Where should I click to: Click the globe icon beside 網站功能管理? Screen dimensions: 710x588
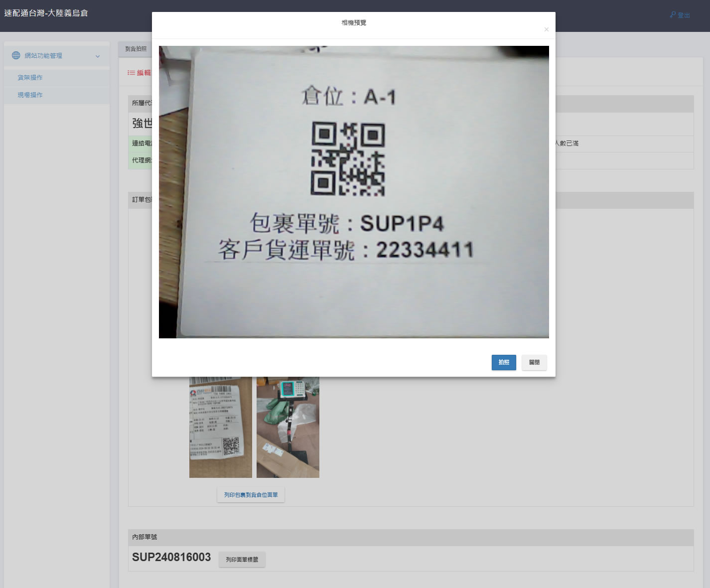tap(16, 55)
